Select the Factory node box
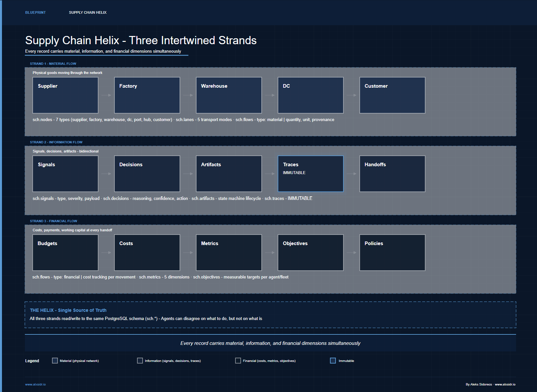The width and height of the screenshot is (537, 392). (147, 95)
